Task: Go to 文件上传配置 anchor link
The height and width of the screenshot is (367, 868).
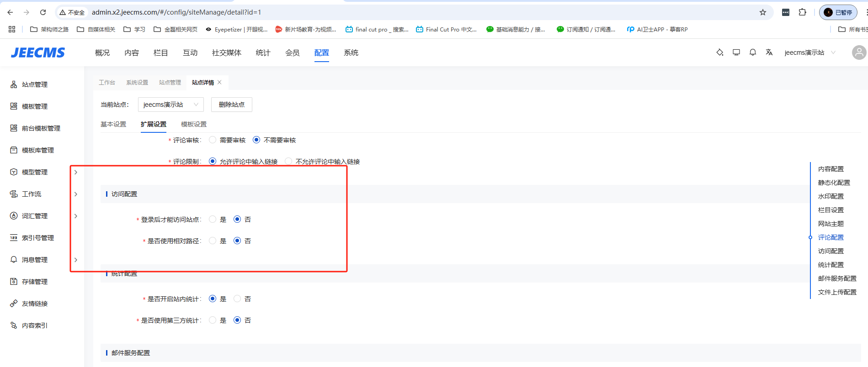Action: tap(837, 292)
